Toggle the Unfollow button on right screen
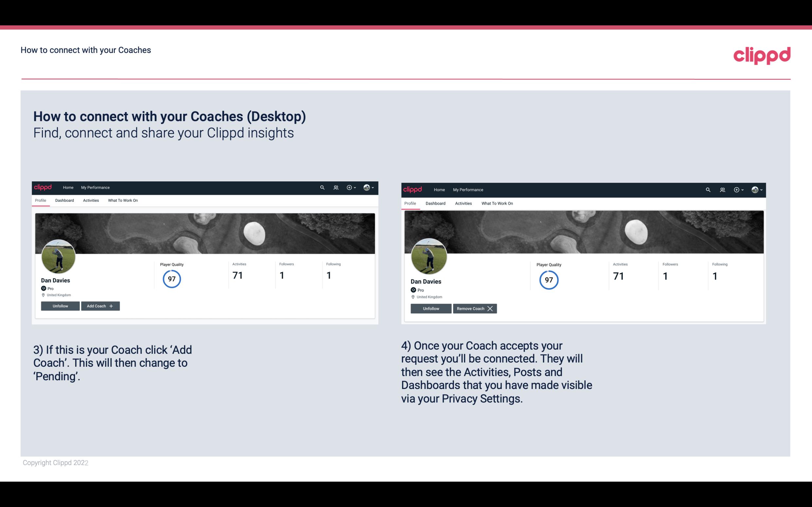The image size is (812, 507). pyautogui.click(x=431, y=308)
